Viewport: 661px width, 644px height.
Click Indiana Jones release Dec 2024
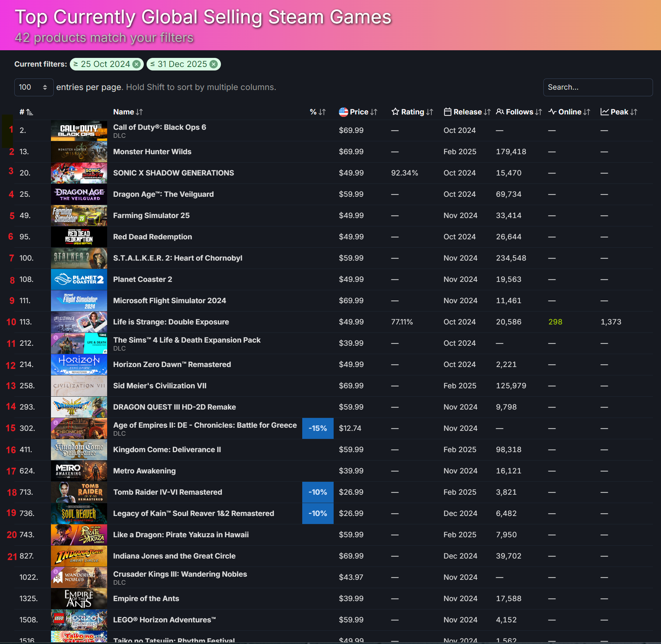click(460, 556)
